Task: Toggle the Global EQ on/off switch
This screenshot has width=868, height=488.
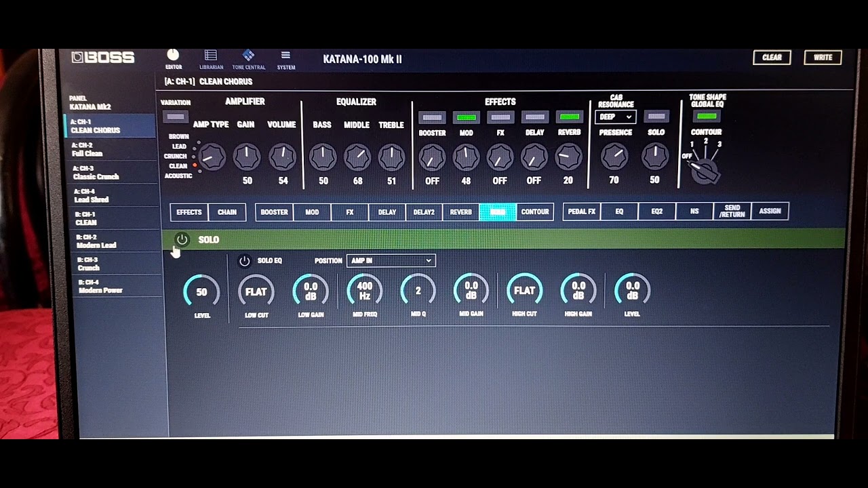Action: [707, 117]
